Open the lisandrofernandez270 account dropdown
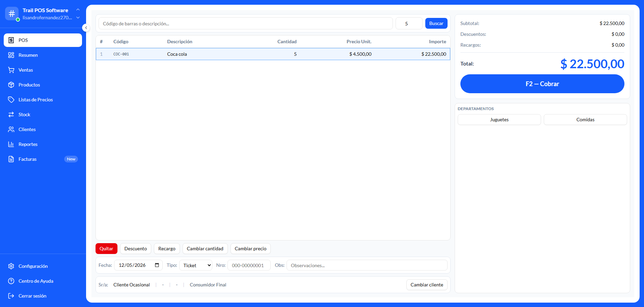 [78, 18]
